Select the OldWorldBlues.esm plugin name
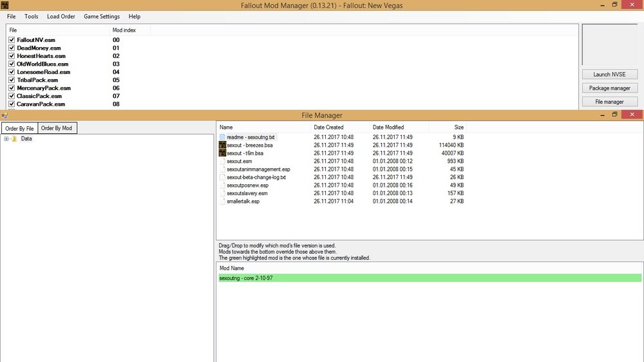 click(x=43, y=64)
